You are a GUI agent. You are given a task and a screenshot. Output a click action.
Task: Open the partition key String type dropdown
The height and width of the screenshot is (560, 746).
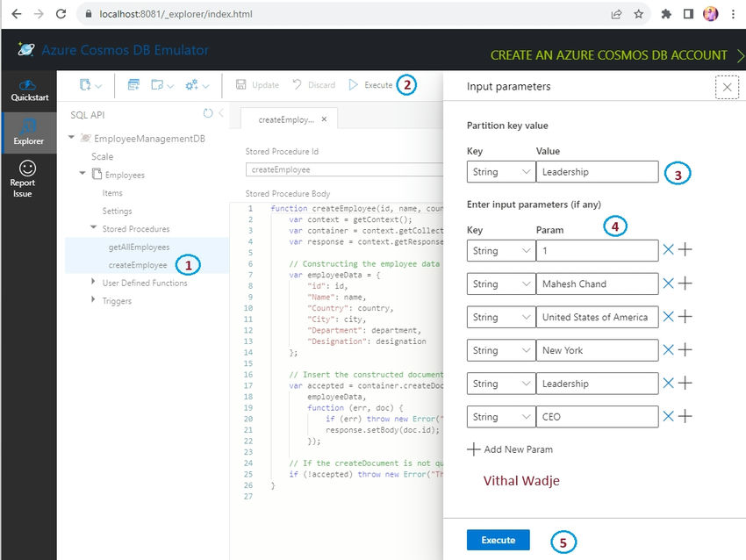click(x=500, y=172)
